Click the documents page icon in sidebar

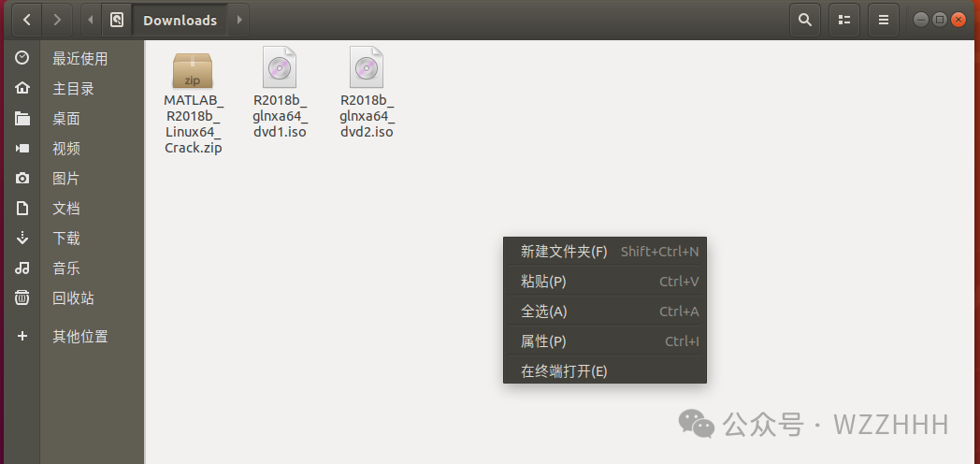pyautogui.click(x=22, y=209)
